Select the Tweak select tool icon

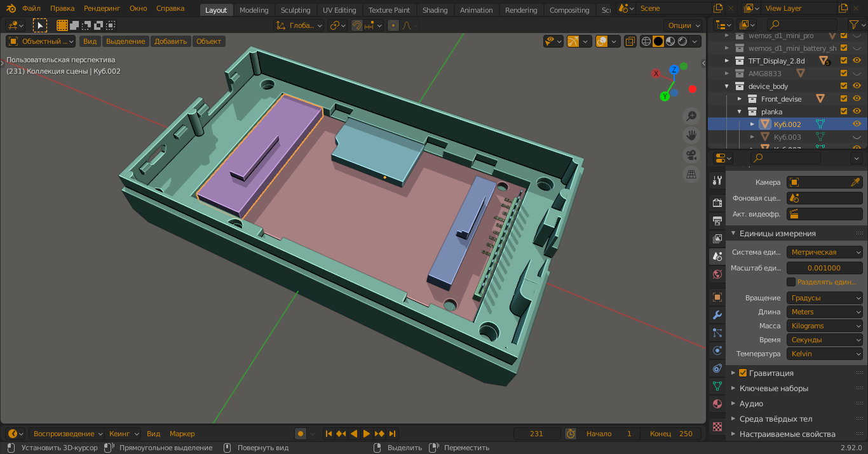[x=40, y=25]
